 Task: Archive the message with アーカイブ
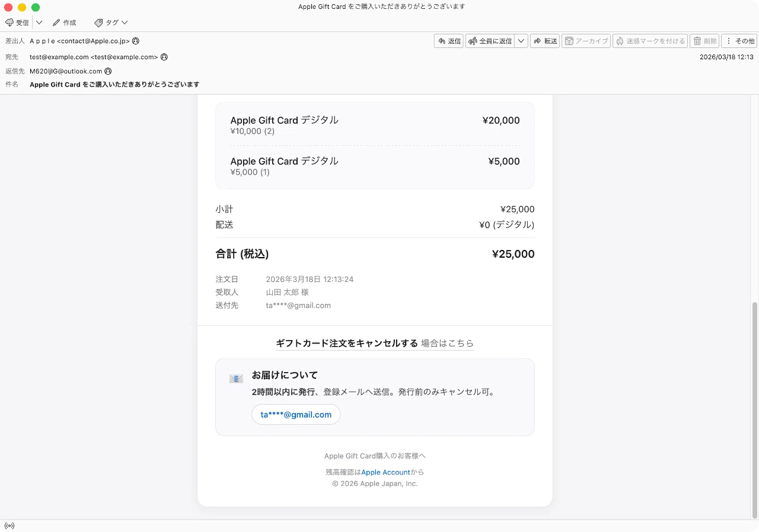pyautogui.click(x=586, y=41)
